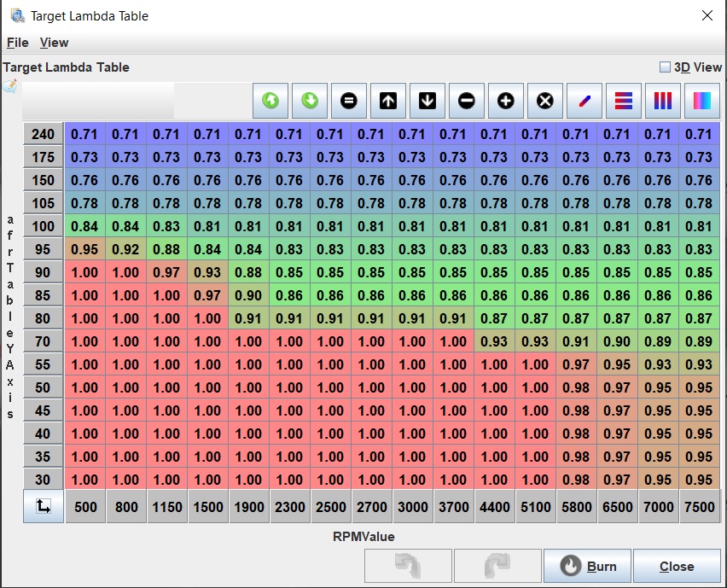Select the 240 row header cell
Viewport: 727px width, 588px height.
pyautogui.click(x=44, y=134)
